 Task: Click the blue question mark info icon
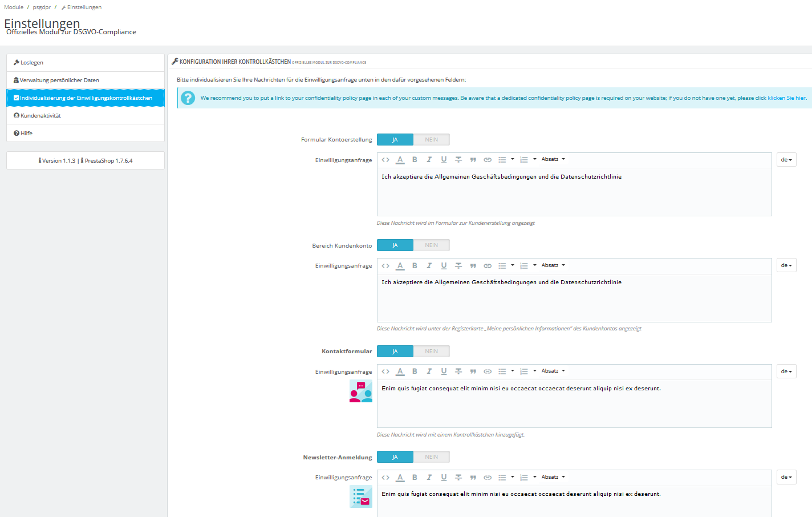click(x=188, y=98)
